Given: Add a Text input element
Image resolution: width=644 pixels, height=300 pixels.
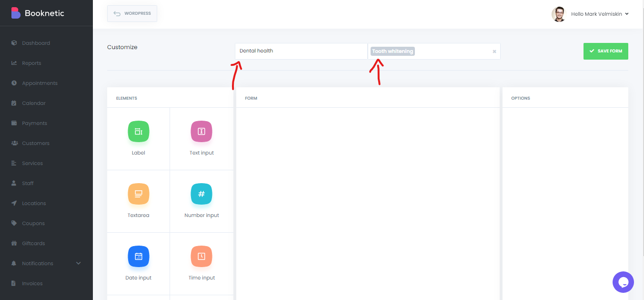Looking at the screenshot, I should 201,139.
